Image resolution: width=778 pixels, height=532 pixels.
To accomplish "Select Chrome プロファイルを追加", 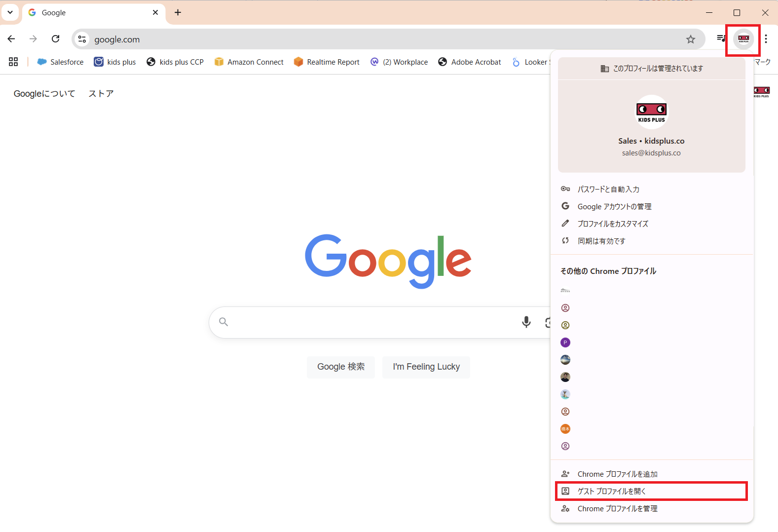I will click(x=652, y=474).
